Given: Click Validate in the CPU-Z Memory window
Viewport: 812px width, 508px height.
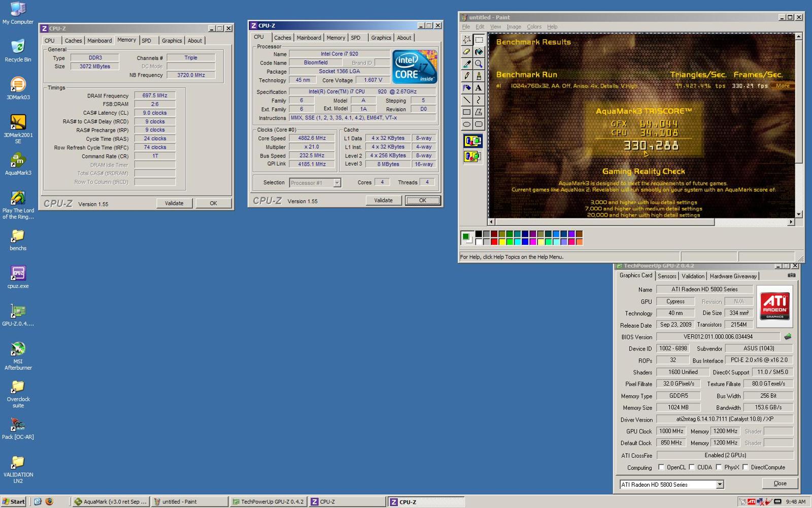Looking at the screenshot, I should 174,203.
